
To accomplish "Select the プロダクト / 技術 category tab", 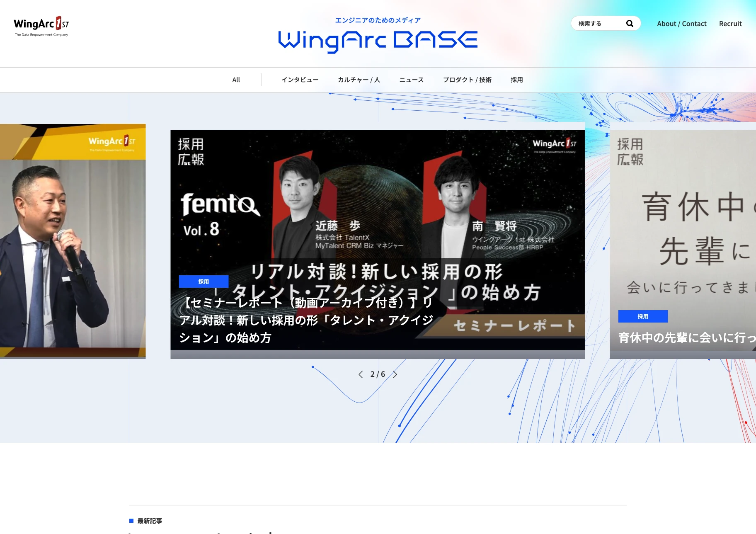I will 467,80.
